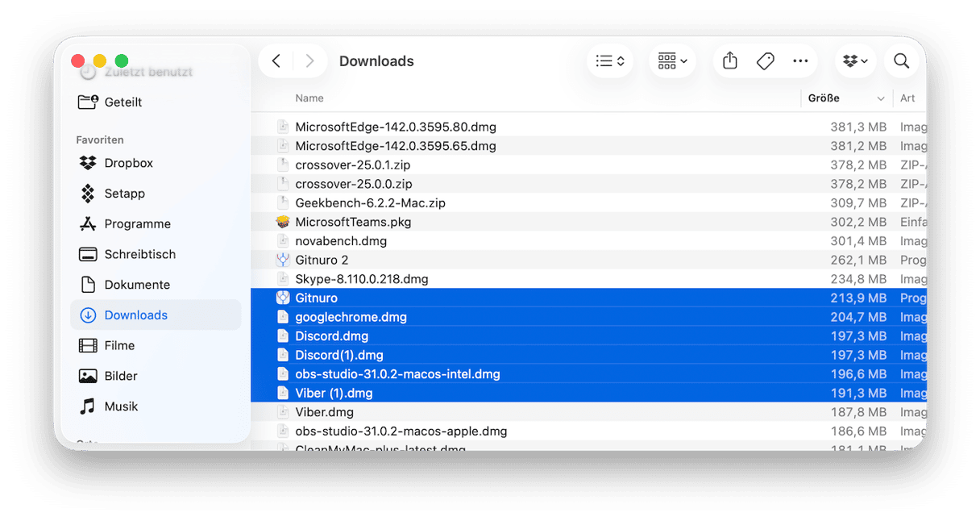The height and width of the screenshot is (521, 980).
Task: Go forward with the right chevron
Action: [x=309, y=61]
